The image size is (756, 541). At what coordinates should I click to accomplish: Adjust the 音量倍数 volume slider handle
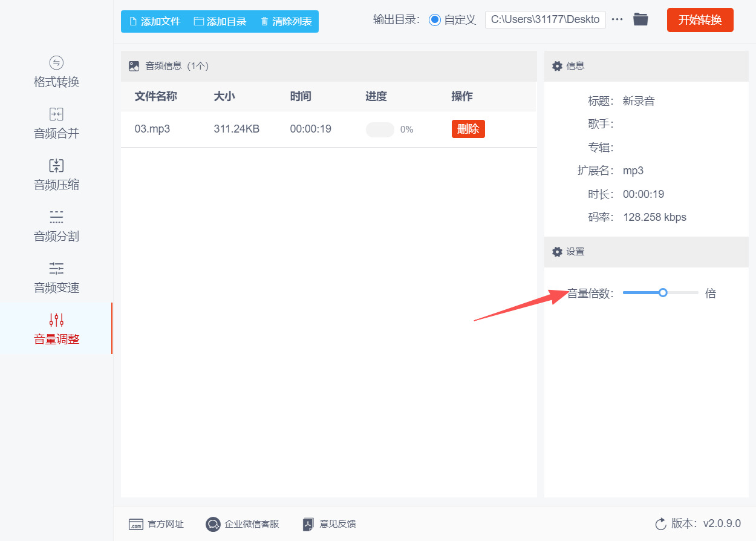[663, 292]
